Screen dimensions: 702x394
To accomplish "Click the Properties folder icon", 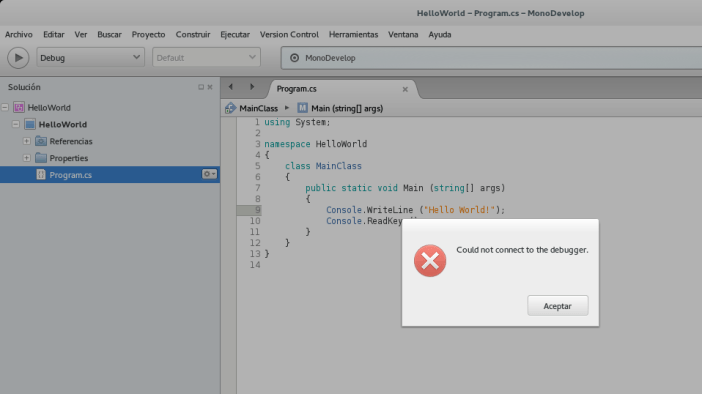I will pyautogui.click(x=41, y=158).
